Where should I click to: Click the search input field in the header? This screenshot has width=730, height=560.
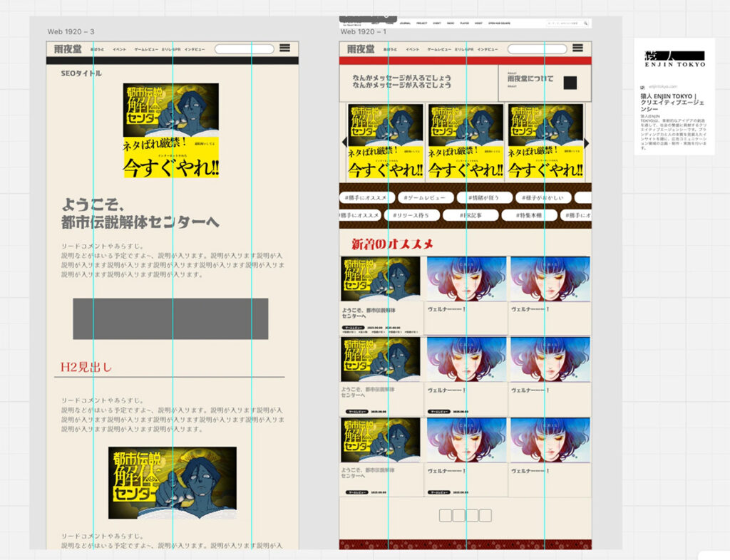pyautogui.click(x=537, y=49)
